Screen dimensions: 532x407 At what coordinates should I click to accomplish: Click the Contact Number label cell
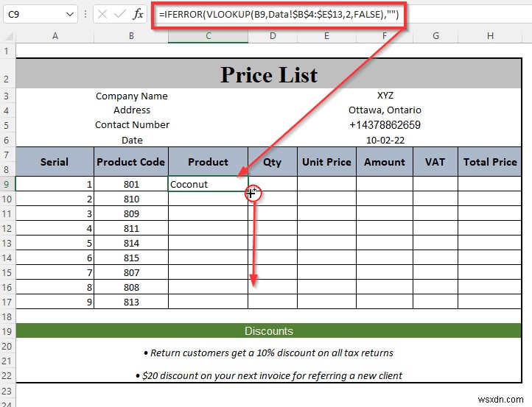tap(132, 125)
